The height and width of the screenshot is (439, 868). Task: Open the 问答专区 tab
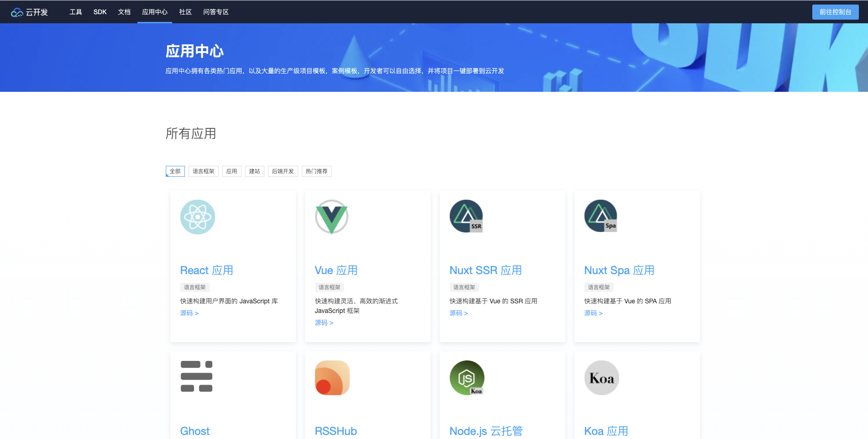[x=216, y=12]
